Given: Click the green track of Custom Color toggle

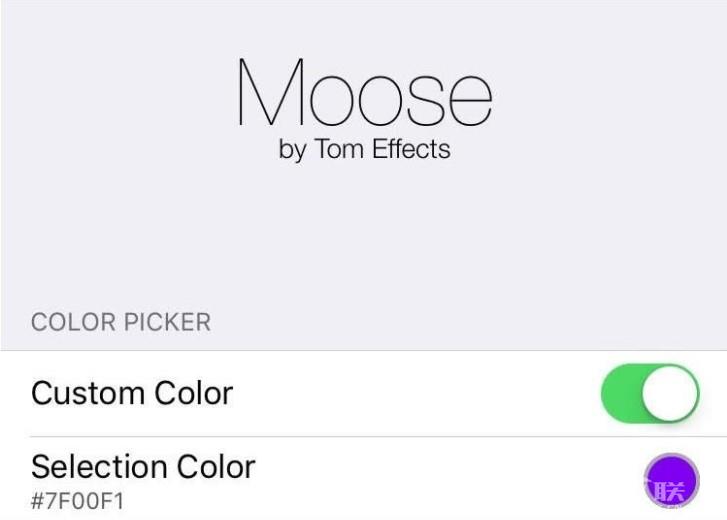Looking at the screenshot, I should coord(621,393).
